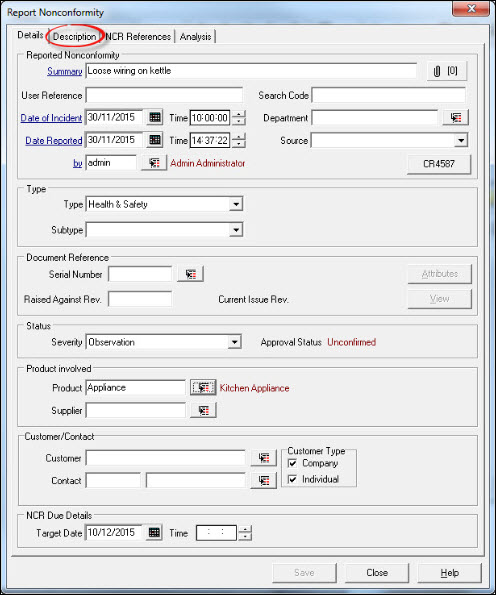Click the Summary hyperlink label
Image resolution: width=496 pixels, height=595 pixels.
(x=65, y=71)
